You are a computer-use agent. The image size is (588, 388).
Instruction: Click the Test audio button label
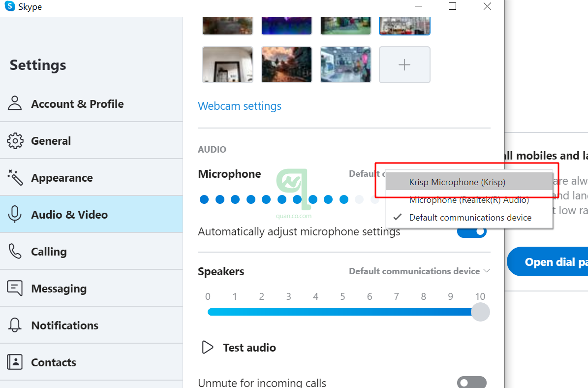click(249, 348)
